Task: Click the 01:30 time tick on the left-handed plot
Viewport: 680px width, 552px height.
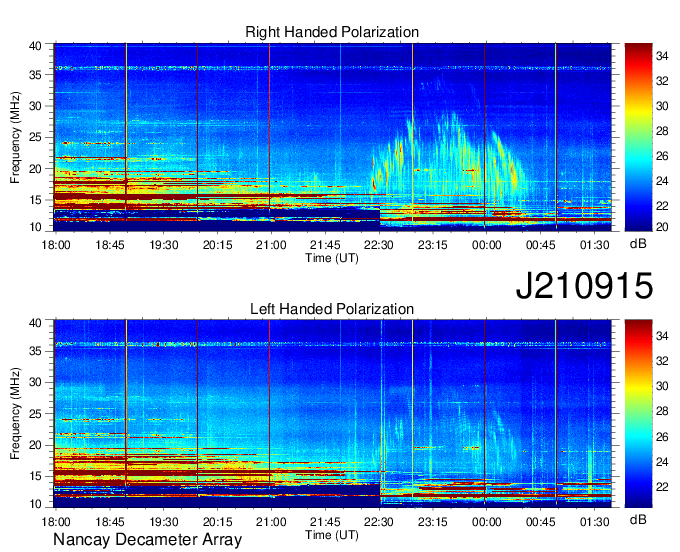Action: tap(595, 522)
